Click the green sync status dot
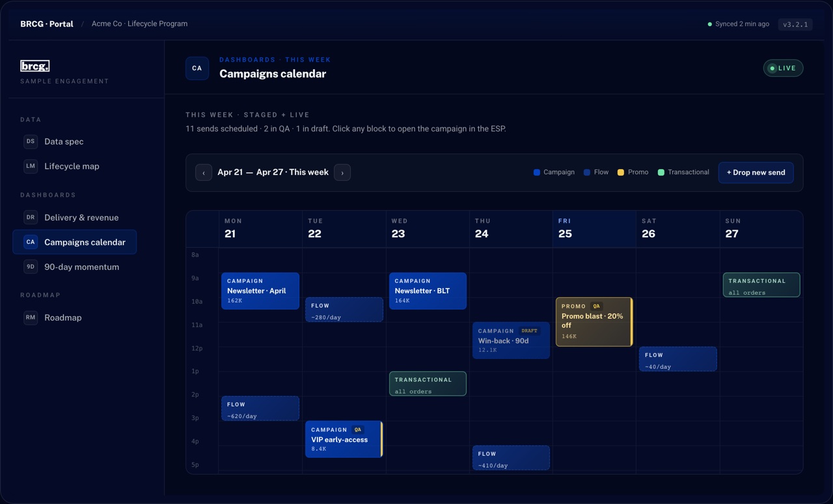The image size is (833, 504). pos(710,24)
